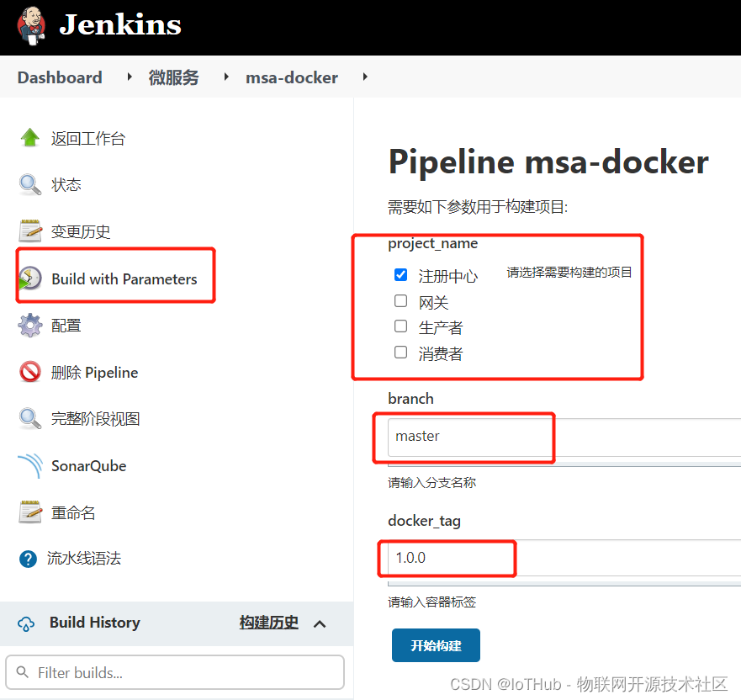This screenshot has height=700, width=741.
Task: Expand the arrow after 微服务 breadcrumb
Action: [x=226, y=77]
